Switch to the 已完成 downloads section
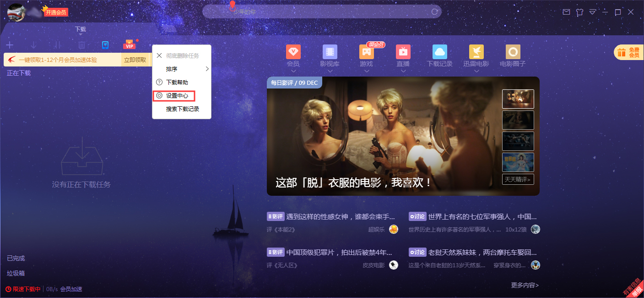 pyautogui.click(x=16, y=258)
